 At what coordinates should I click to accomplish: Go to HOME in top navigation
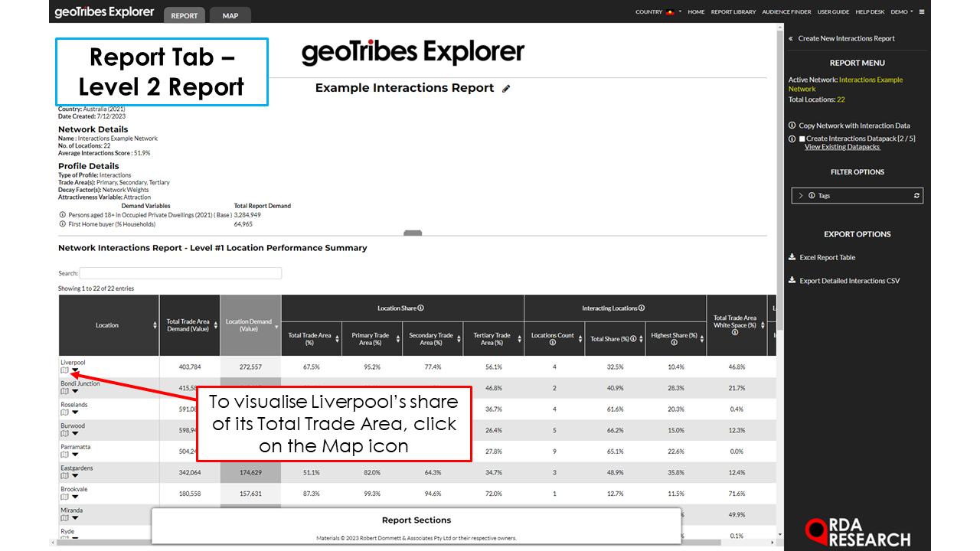click(x=696, y=12)
